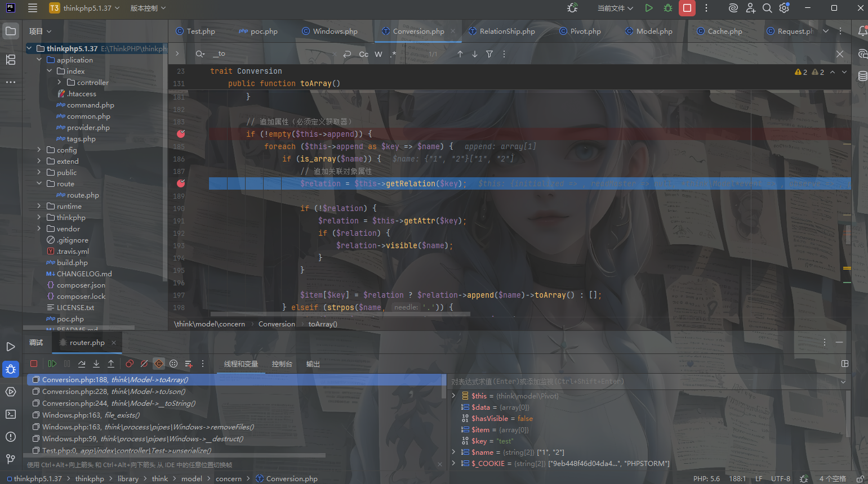This screenshot has height=484, width=868.
Task: Step into the current function call
Action: (x=96, y=364)
